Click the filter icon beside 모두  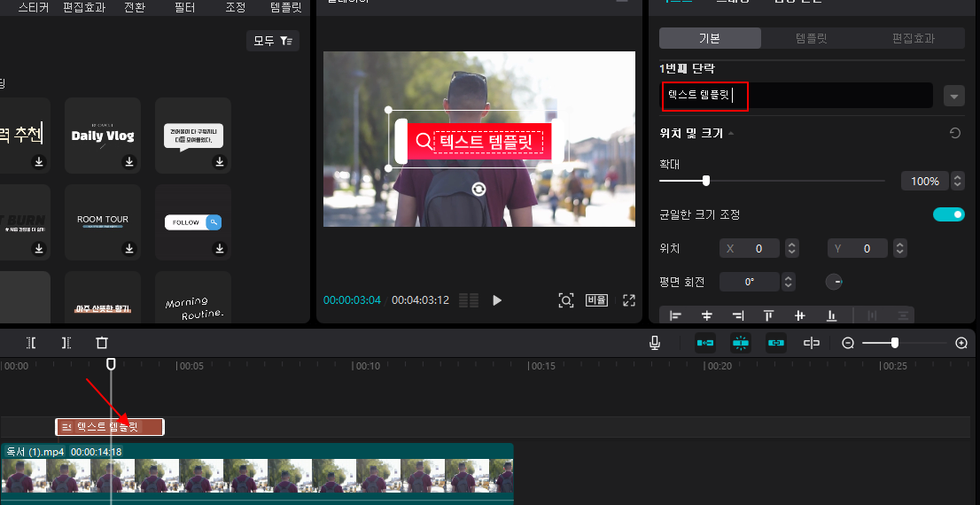tap(285, 41)
